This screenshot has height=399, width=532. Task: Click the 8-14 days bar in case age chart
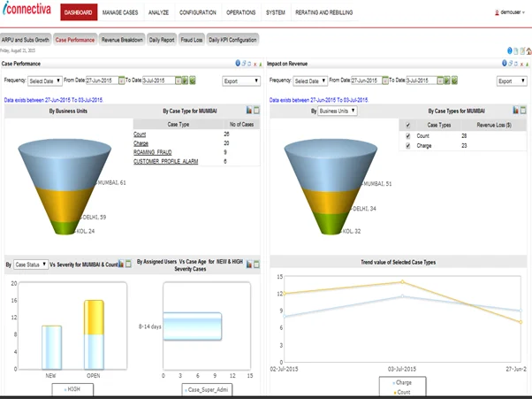(193, 326)
